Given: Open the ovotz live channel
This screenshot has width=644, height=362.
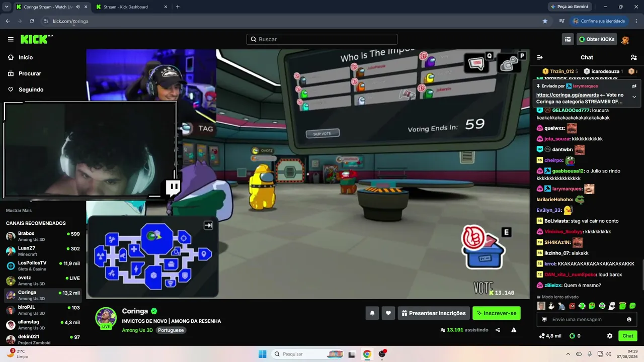Looking at the screenshot, I should tap(43, 280).
